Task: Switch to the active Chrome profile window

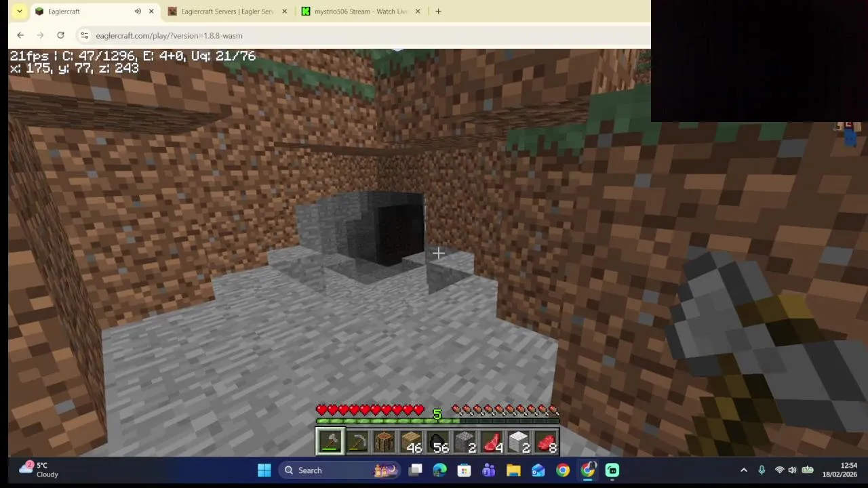Action: 587,470
